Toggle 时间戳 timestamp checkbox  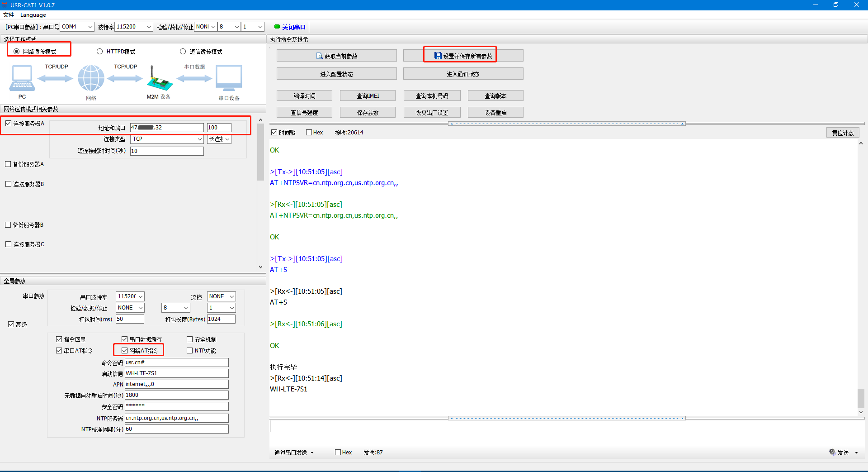click(274, 133)
